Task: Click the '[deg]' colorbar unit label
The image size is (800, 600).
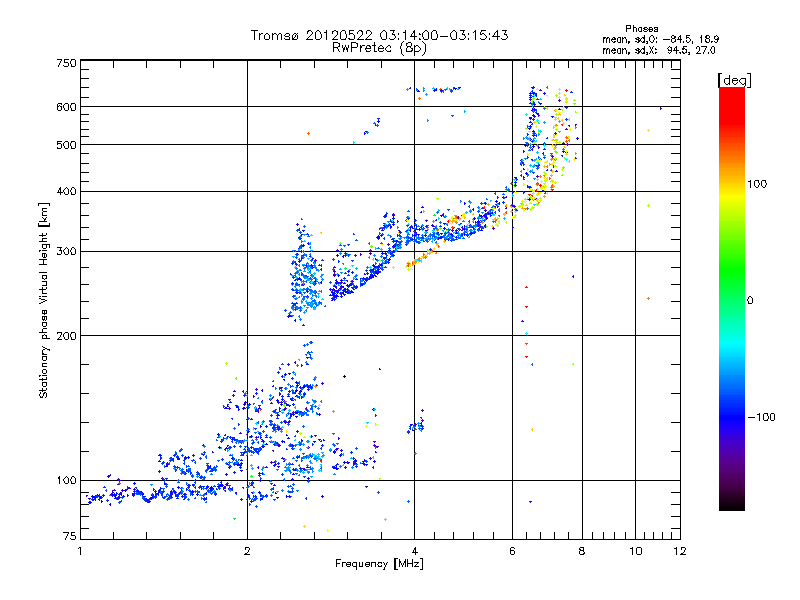Action: tap(734, 80)
